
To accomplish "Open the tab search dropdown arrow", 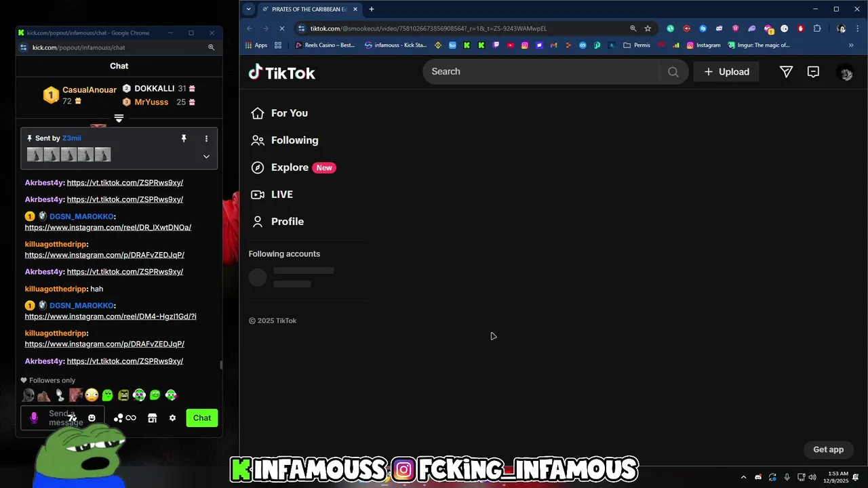I will pos(249,9).
